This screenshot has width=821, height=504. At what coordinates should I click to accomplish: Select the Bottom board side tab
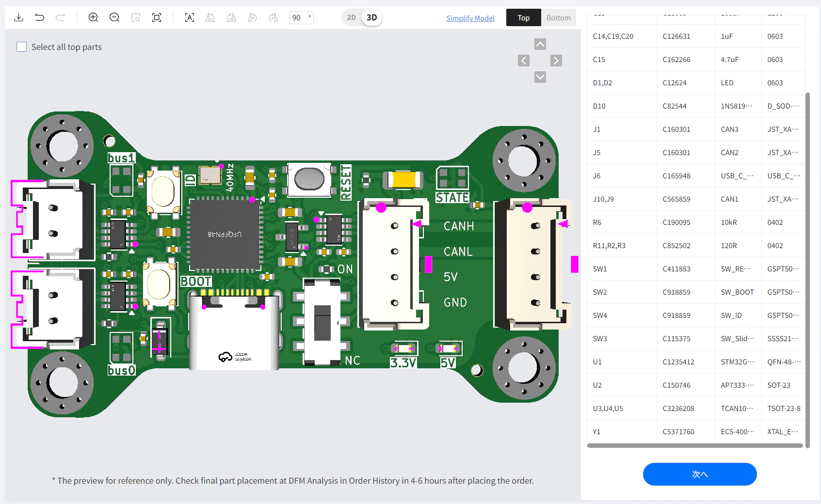pyautogui.click(x=558, y=17)
